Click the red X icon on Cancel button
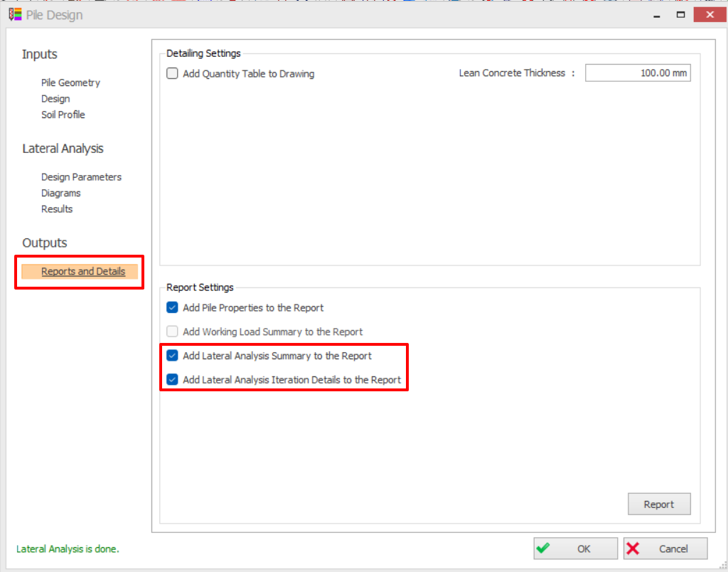 tap(633, 549)
